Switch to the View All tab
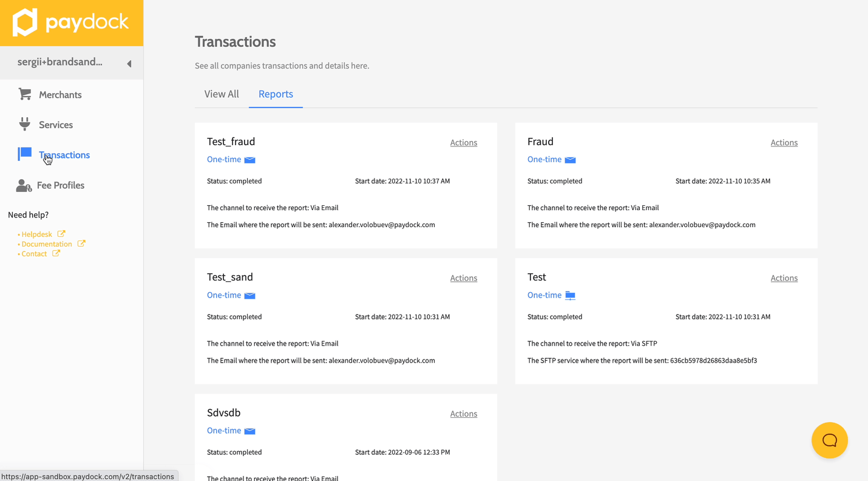The width and height of the screenshot is (868, 481). (222, 94)
